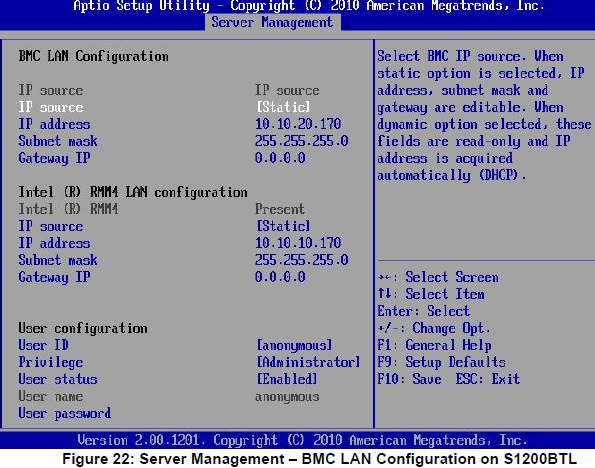The height and width of the screenshot is (468, 595).
Task: Click the User status label
Action: (x=58, y=379)
